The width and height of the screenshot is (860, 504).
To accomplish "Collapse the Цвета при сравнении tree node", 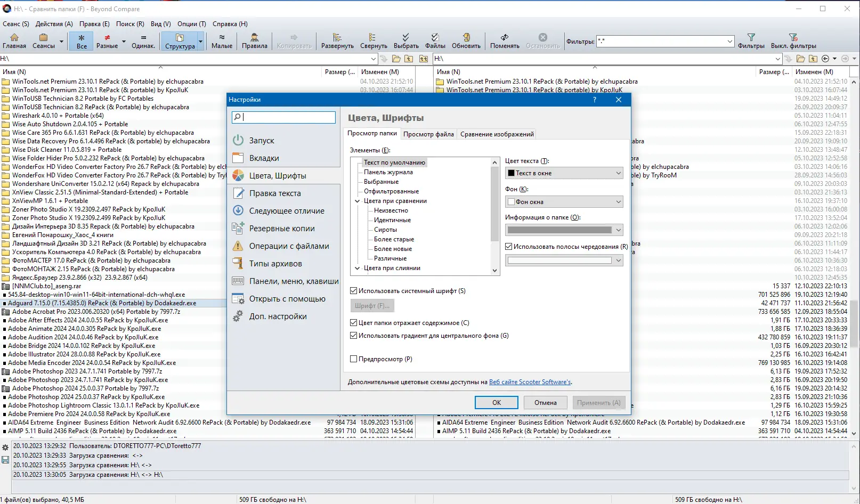I will pos(358,201).
